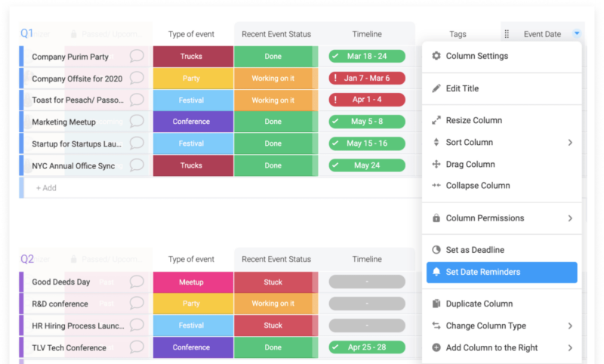Open chat bubble for Company Purim Party
Screen dimensions: 604x364
137,56
